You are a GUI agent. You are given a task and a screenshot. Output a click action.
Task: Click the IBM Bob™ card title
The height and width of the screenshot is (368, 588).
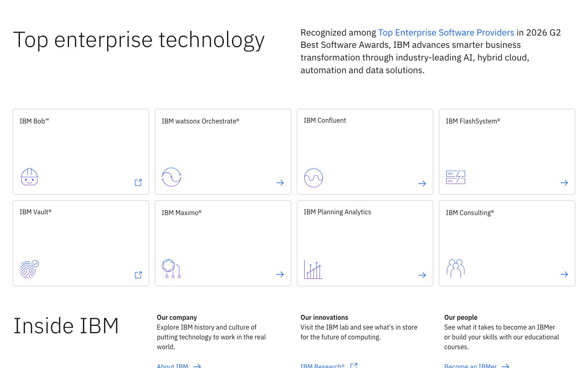(x=34, y=121)
